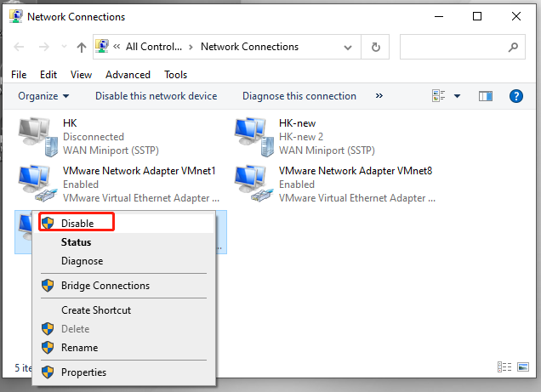The height and width of the screenshot is (392, 541).
Task: Select the HK-new connection icon
Action: point(253,136)
